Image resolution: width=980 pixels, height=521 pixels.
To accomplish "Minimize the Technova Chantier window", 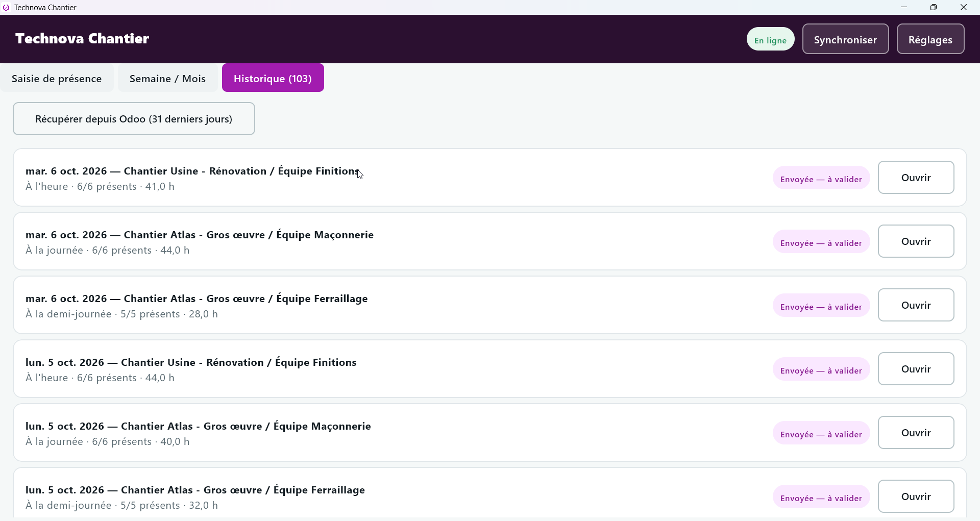I will pos(904,7).
